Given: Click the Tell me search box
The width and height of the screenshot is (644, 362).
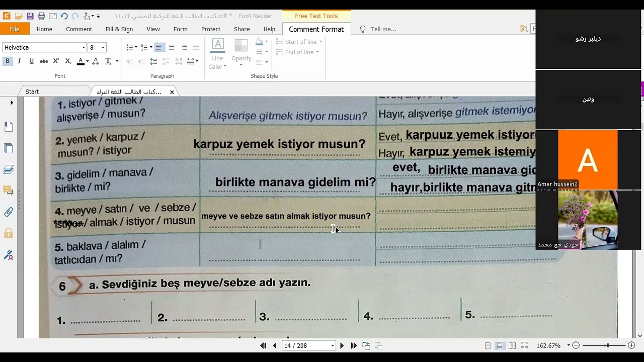Looking at the screenshot, I should tap(382, 29).
